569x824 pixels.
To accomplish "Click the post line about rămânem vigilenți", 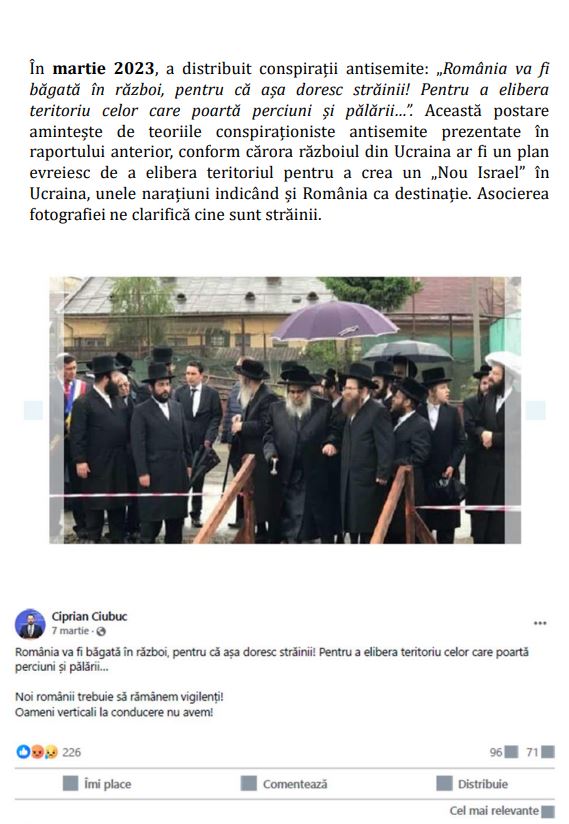I will [119, 697].
